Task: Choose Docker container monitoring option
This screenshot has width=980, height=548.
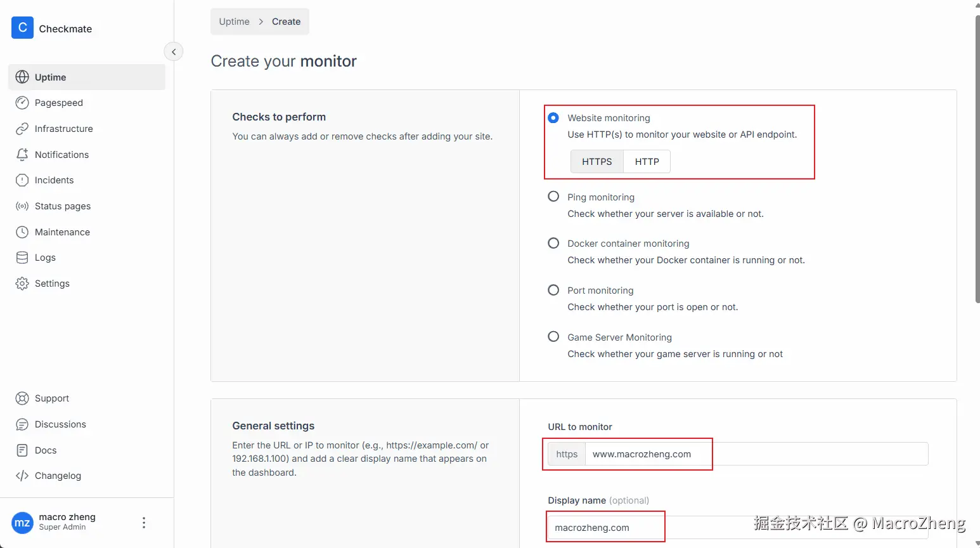Action: [x=553, y=244]
